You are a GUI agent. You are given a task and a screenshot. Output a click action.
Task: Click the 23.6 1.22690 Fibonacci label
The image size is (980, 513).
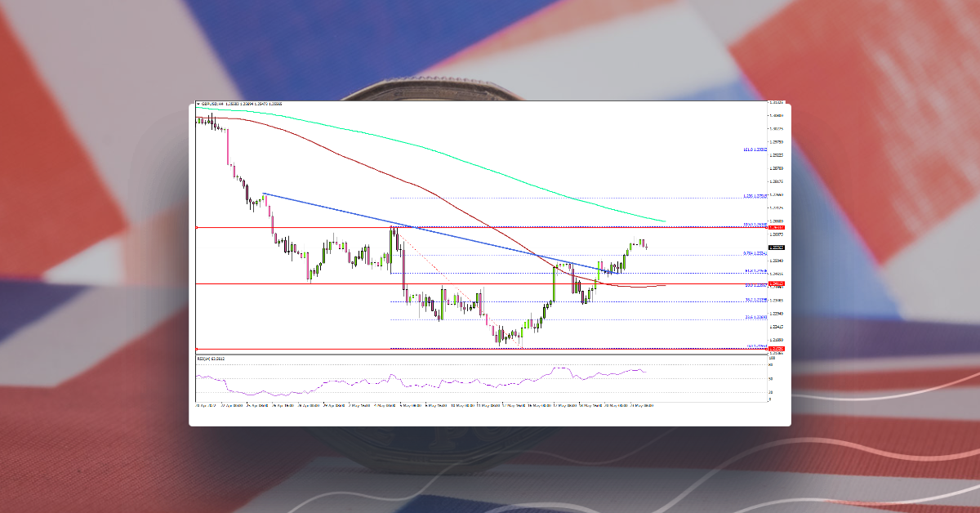click(x=755, y=318)
